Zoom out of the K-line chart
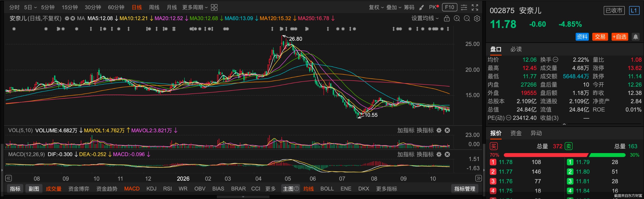Screen dimensions: 644x199 [467, 18]
